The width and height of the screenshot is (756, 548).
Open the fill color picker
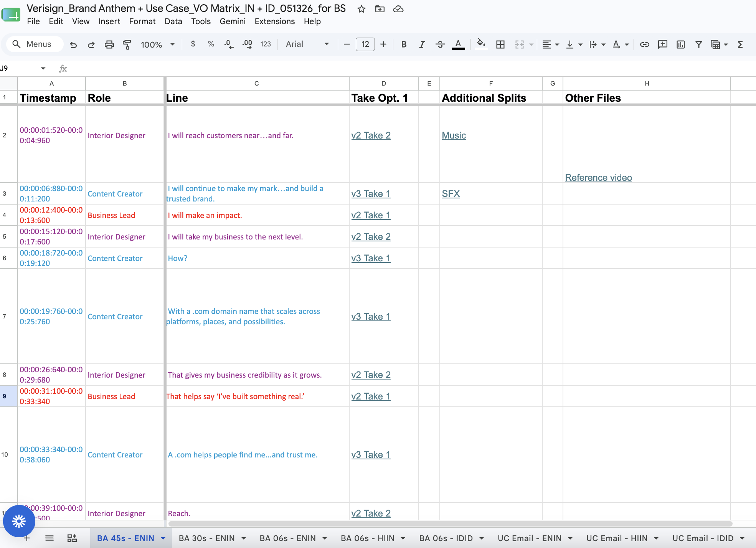coord(481,44)
